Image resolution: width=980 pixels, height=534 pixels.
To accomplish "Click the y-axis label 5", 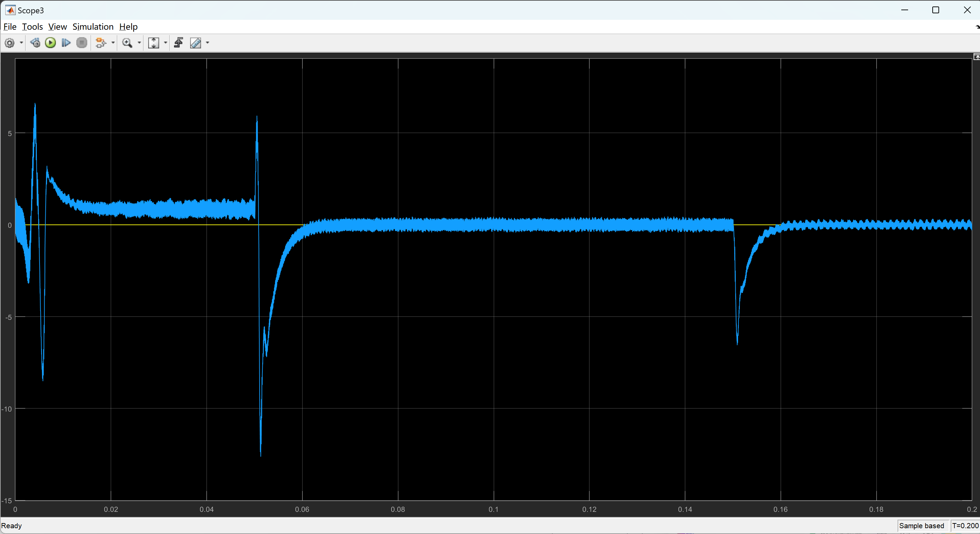I will (x=10, y=134).
